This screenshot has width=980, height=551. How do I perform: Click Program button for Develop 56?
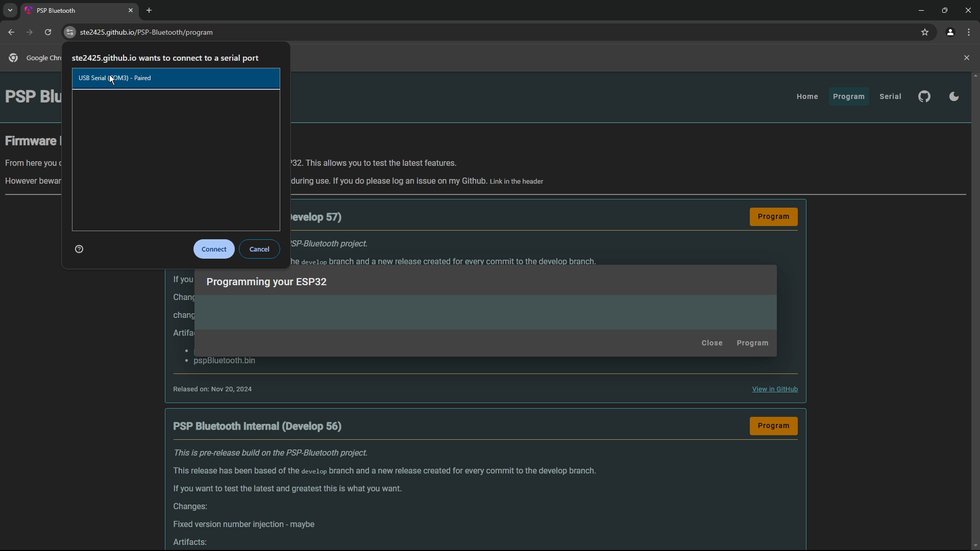pyautogui.click(x=773, y=426)
